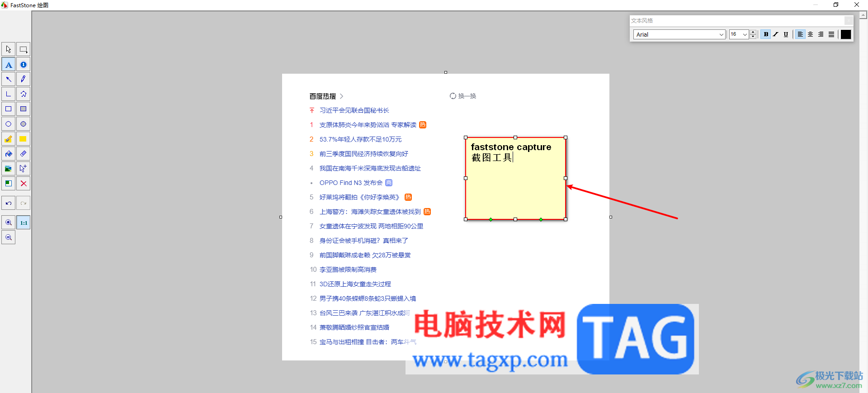868x393 pixels.
Task: Select the insert mouse pointer tool
Action: (x=24, y=169)
